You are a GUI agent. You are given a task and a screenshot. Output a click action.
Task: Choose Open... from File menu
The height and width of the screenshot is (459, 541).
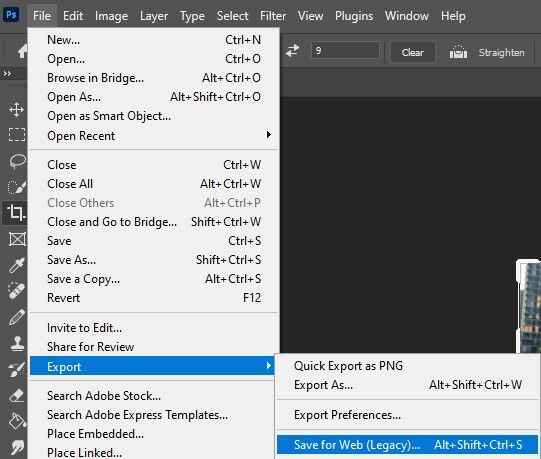coord(154,59)
